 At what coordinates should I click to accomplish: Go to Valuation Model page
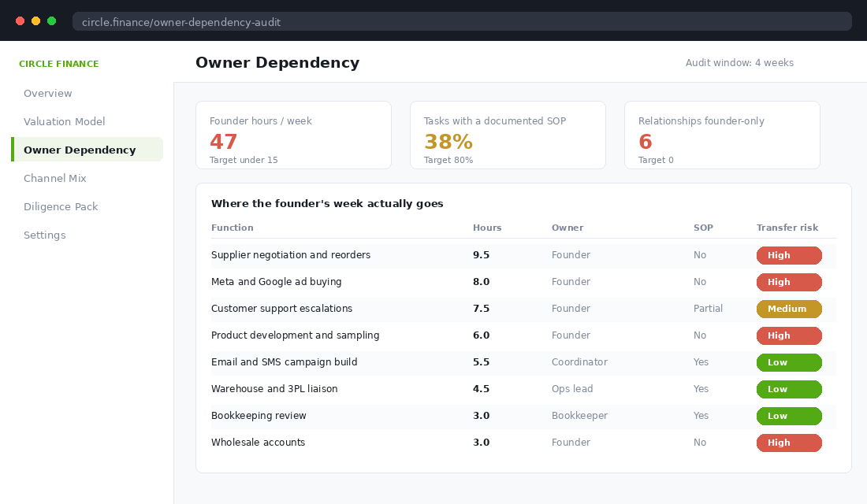click(64, 121)
